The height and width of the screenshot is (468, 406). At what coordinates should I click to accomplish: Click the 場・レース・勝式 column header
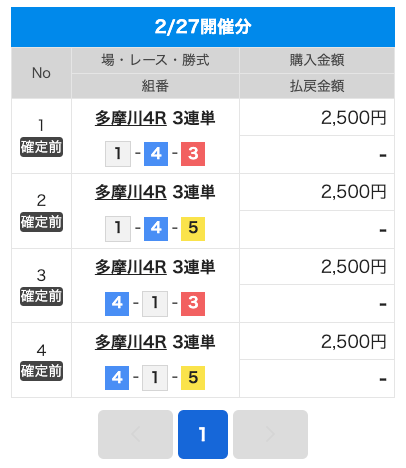155,60
